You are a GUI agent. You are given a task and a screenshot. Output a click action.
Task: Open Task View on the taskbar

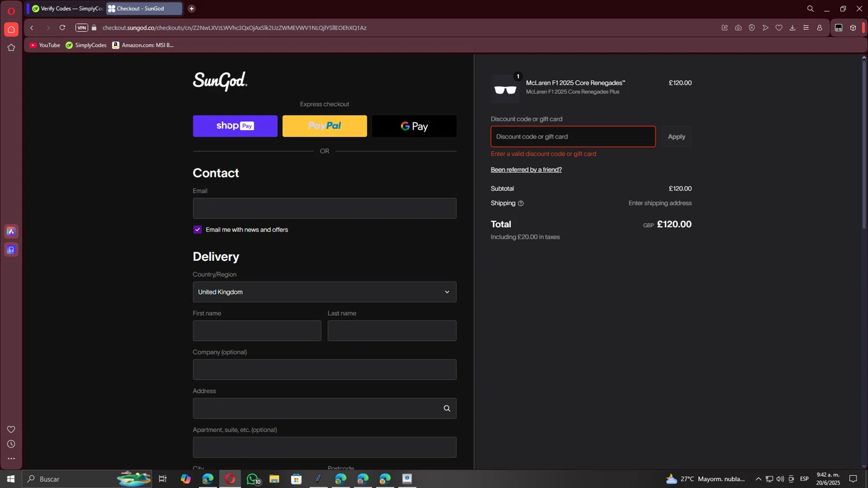(163, 479)
